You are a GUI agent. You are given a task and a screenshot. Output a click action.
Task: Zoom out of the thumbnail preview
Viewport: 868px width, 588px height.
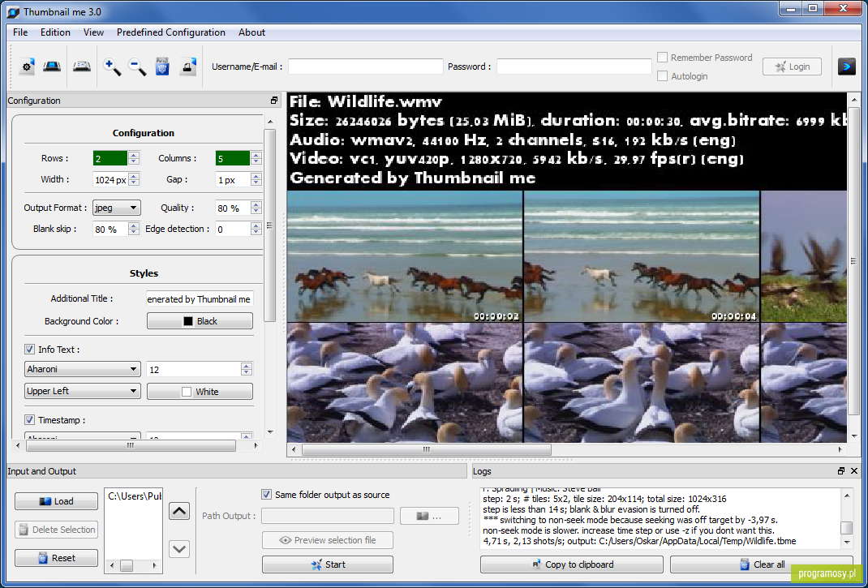tap(137, 67)
